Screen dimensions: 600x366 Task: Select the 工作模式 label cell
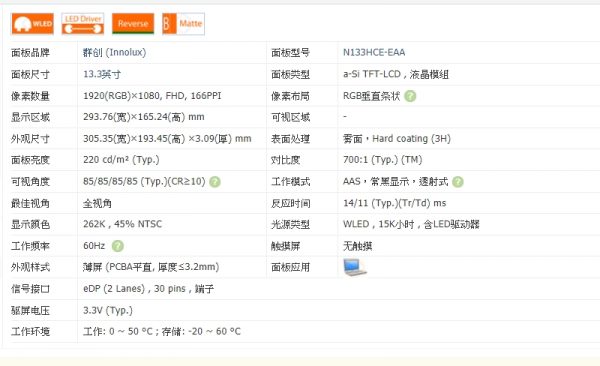point(290,181)
